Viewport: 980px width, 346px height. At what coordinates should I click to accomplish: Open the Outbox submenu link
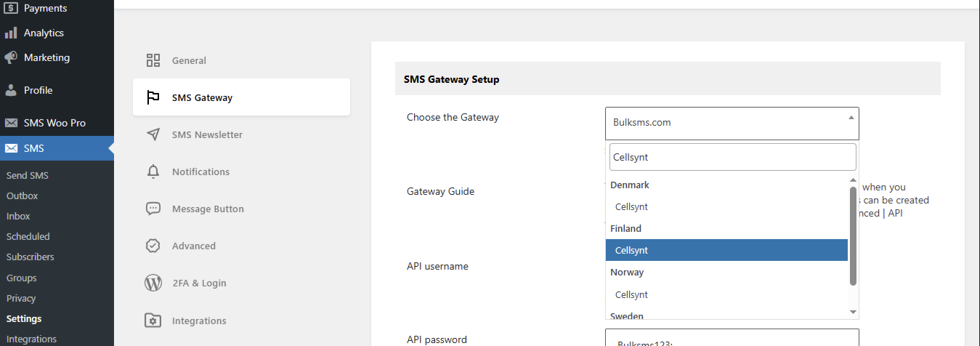click(22, 196)
